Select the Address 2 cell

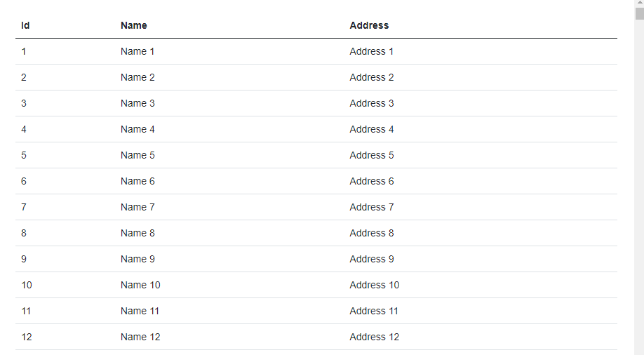click(371, 77)
